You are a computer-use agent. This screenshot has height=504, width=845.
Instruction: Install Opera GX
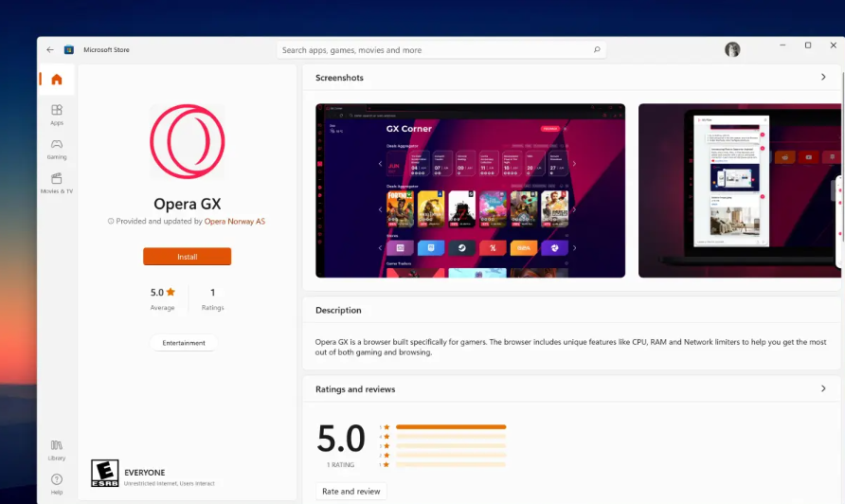(187, 257)
